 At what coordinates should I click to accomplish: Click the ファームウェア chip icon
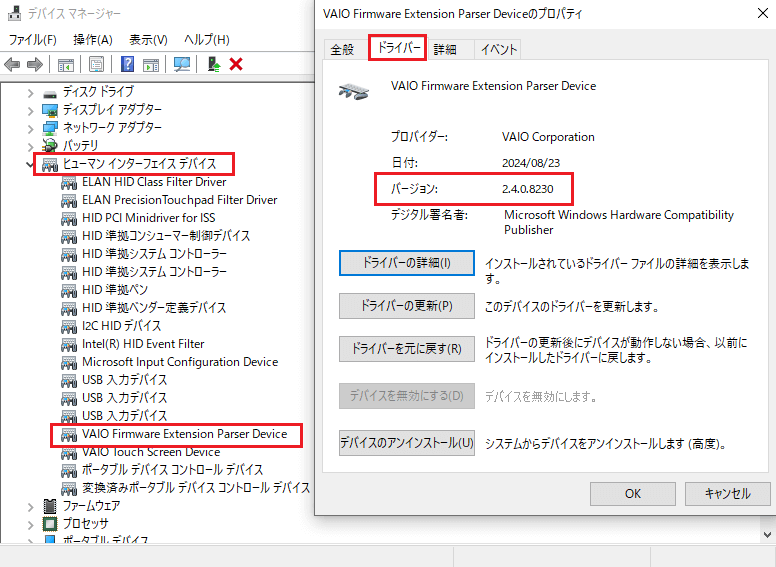pyautogui.click(x=50, y=506)
